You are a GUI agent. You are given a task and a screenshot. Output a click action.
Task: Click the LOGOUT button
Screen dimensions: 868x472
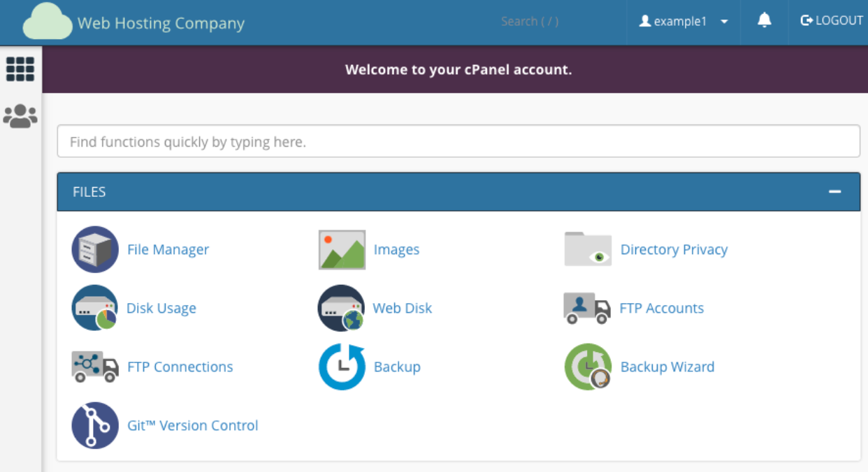[832, 21]
